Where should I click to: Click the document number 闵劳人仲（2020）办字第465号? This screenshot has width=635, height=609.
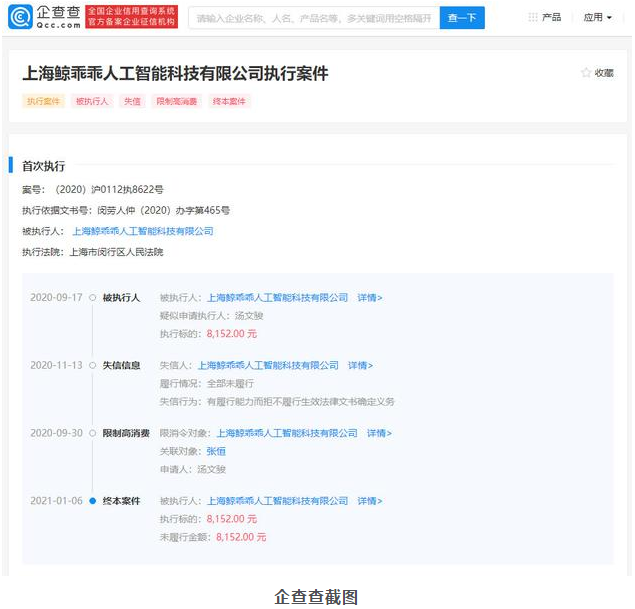pyautogui.click(x=164, y=210)
